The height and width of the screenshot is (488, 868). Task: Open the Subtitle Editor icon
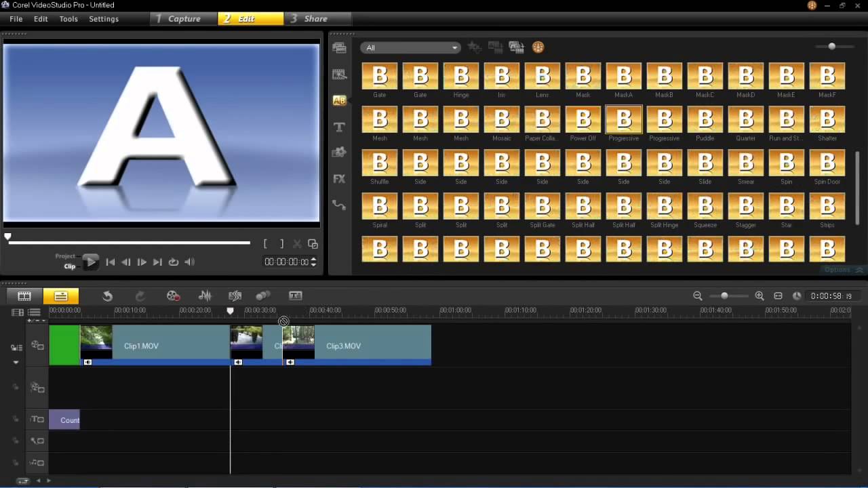coord(296,296)
